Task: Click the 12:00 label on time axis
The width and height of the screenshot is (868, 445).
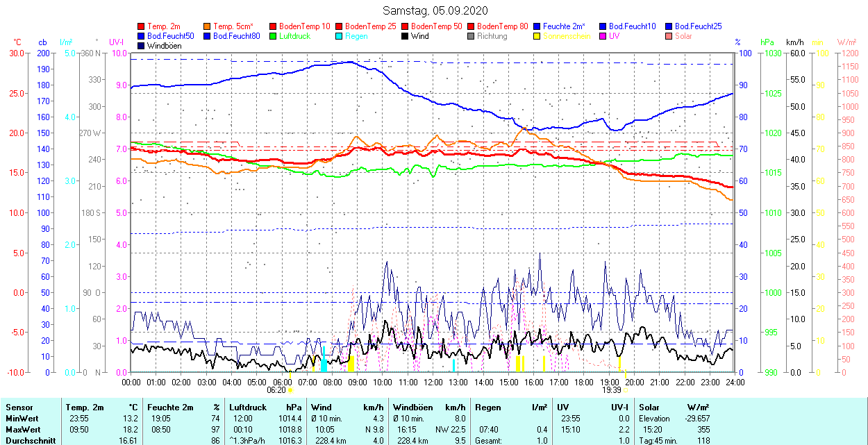Action: [x=433, y=382]
